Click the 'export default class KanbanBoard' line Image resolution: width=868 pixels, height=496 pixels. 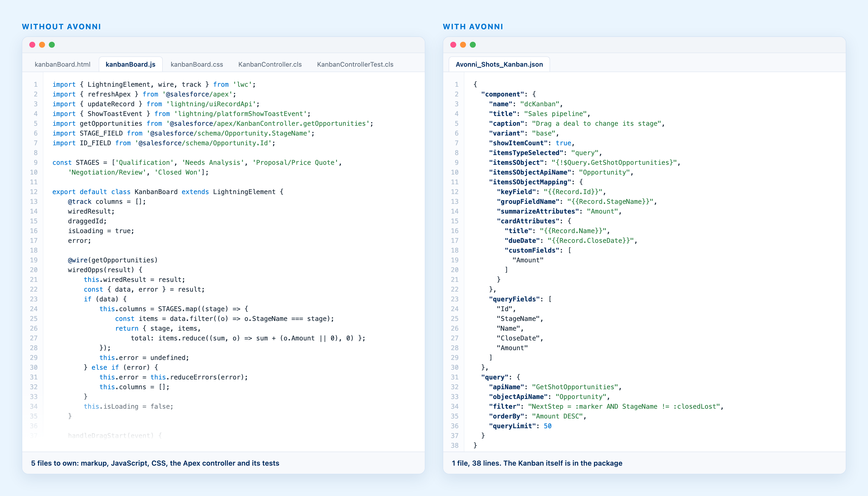168,192
